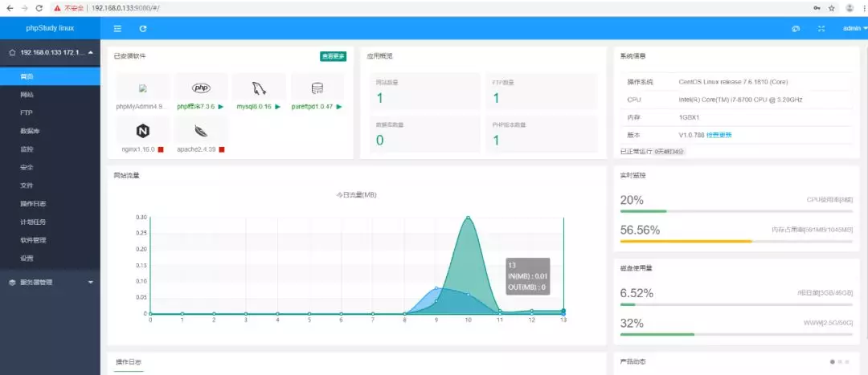Toggle mysql8.0.16 green running indicator
This screenshot has height=375, width=868.
click(x=277, y=106)
